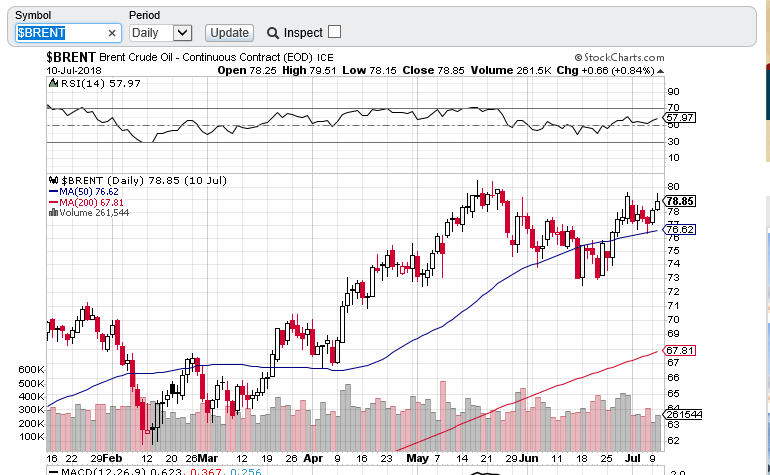Click the Volume 261,544 legend icon

(x=54, y=213)
